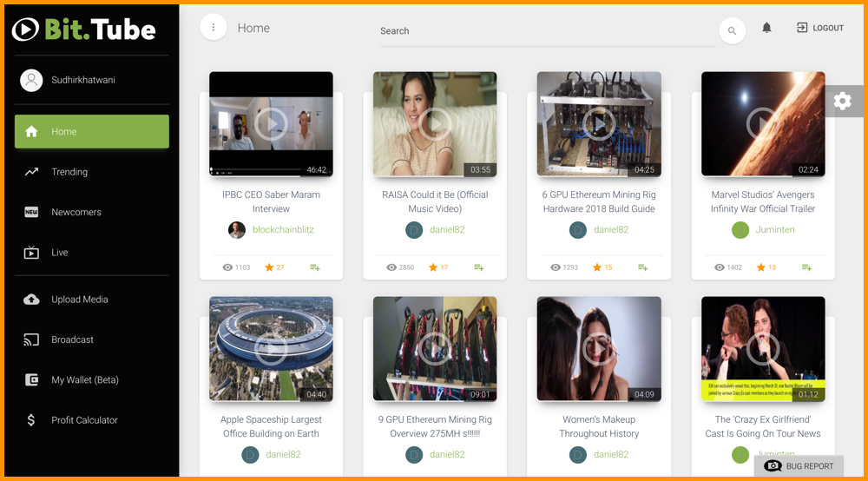Image resolution: width=868 pixels, height=481 pixels.
Task: Open daniel82 channel under 6 GPU video
Action: click(x=611, y=230)
